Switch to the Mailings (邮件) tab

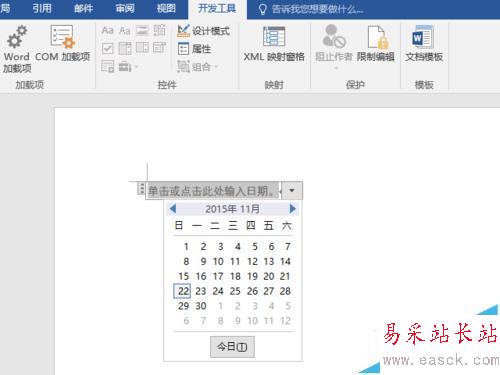[84, 8]
